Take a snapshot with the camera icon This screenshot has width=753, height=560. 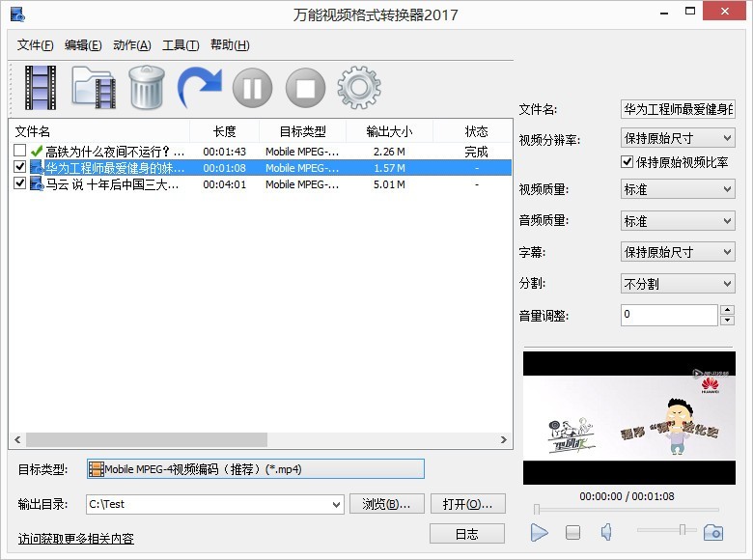pyautogui.click(x=713, y=532)
